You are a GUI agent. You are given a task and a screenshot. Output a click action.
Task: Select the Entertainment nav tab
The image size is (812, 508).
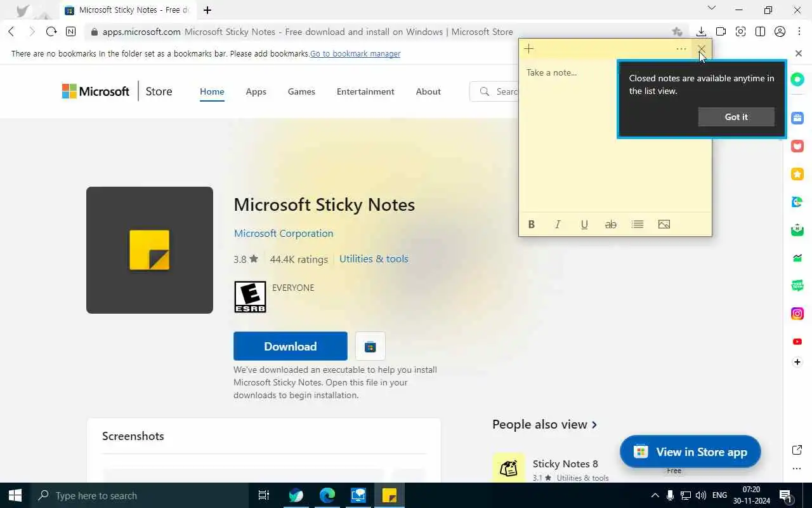[365, 91]
